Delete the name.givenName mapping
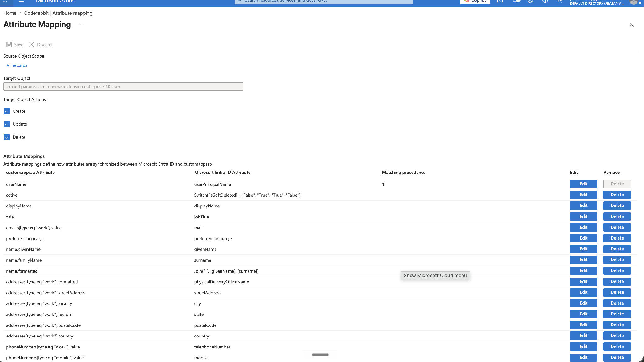 pyautogui.click(x=617, y=249)
